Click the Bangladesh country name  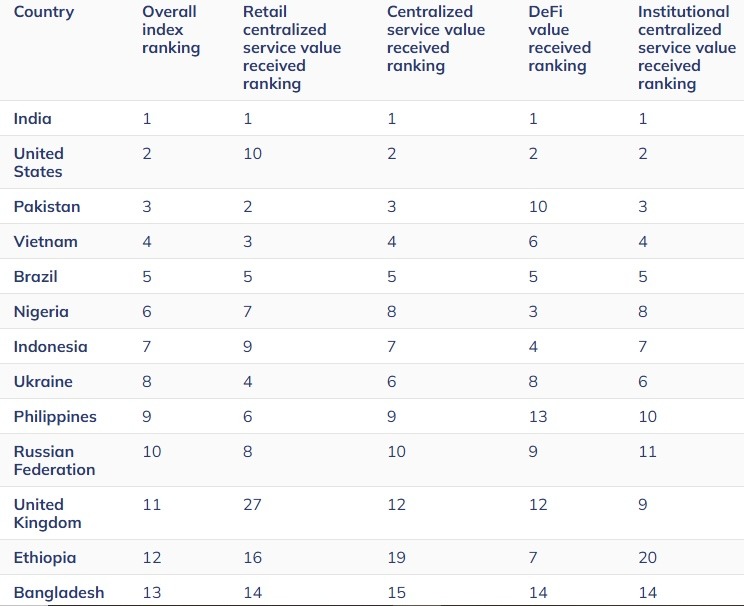click(x=59, y=592)
